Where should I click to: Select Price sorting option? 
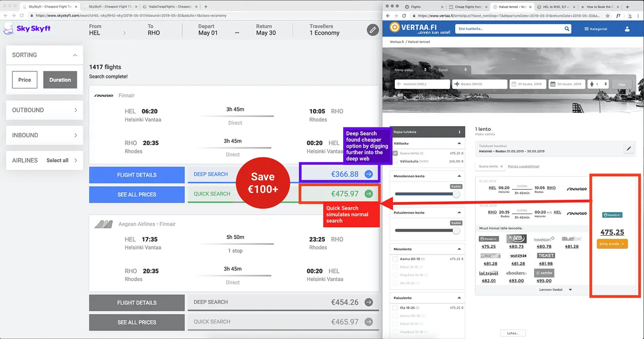pyautogui.click(x=24, y=80)
